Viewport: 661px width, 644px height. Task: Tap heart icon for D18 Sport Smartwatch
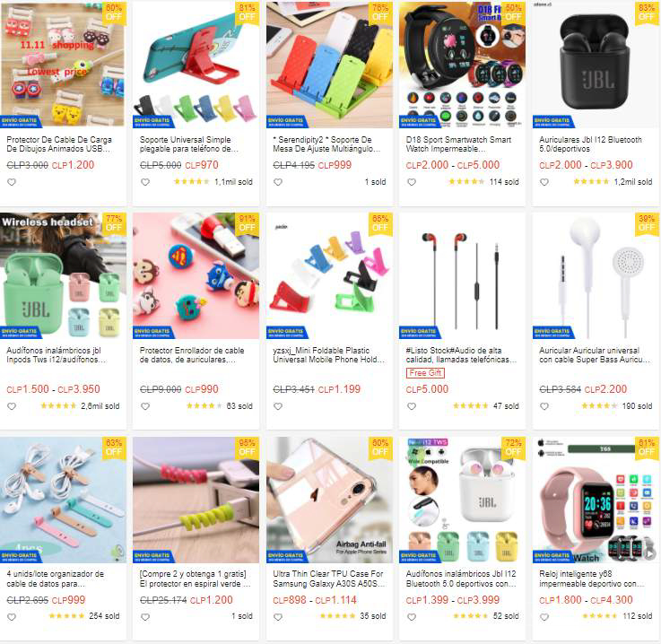tap(412, 182)
